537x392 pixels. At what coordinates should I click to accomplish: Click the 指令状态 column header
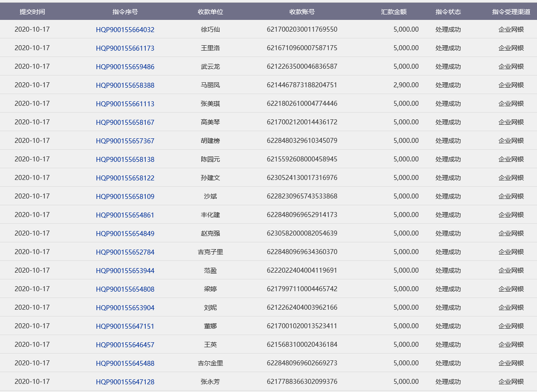click(x=448, y=12)
